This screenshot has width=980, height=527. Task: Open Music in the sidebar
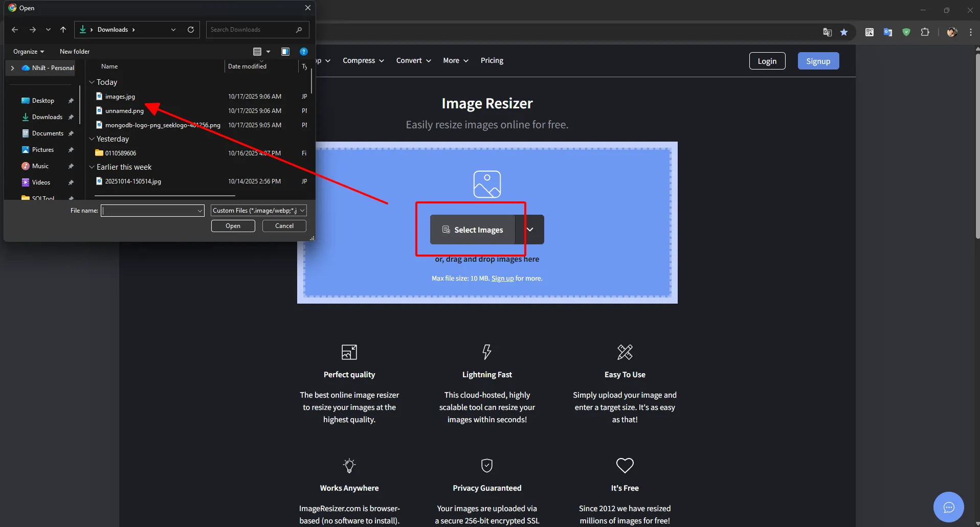40,166
